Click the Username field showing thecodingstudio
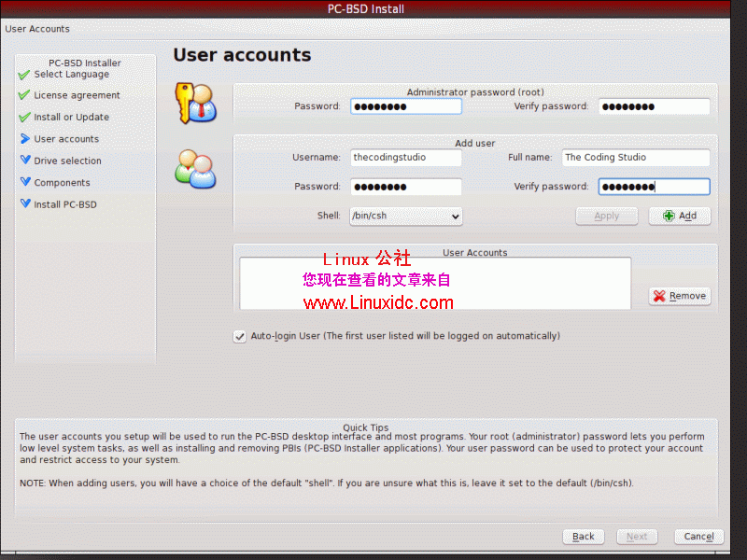 click(x=405, y=157)
